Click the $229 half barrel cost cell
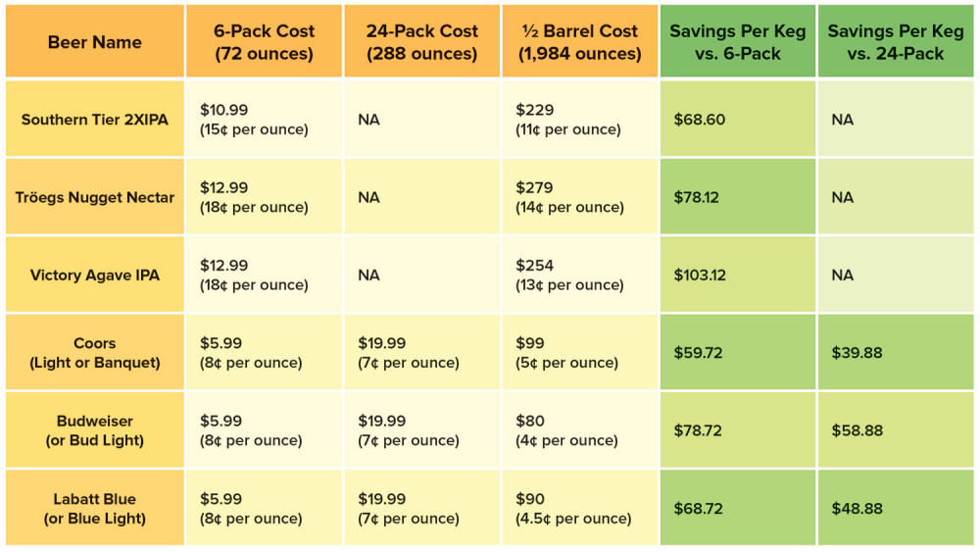Image resolution: width=980 pixels, height=552 pixels. point(580,119)
